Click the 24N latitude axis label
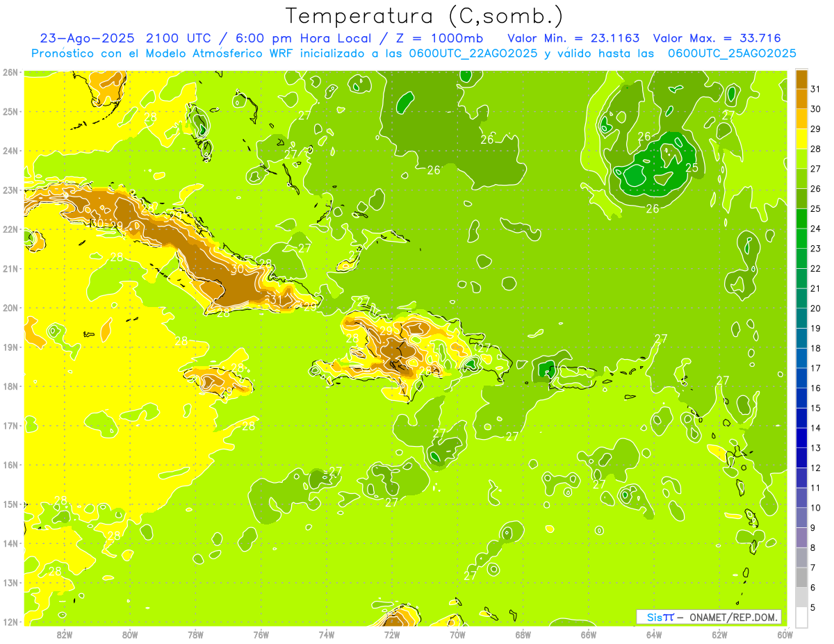Viewport: 834px width, 644px height. [10, 150]
